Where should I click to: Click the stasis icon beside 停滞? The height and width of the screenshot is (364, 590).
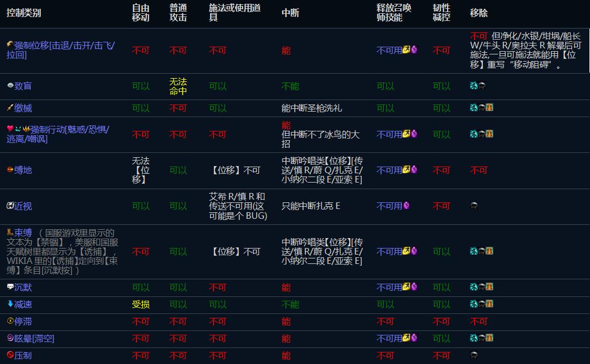coord(10,321)
